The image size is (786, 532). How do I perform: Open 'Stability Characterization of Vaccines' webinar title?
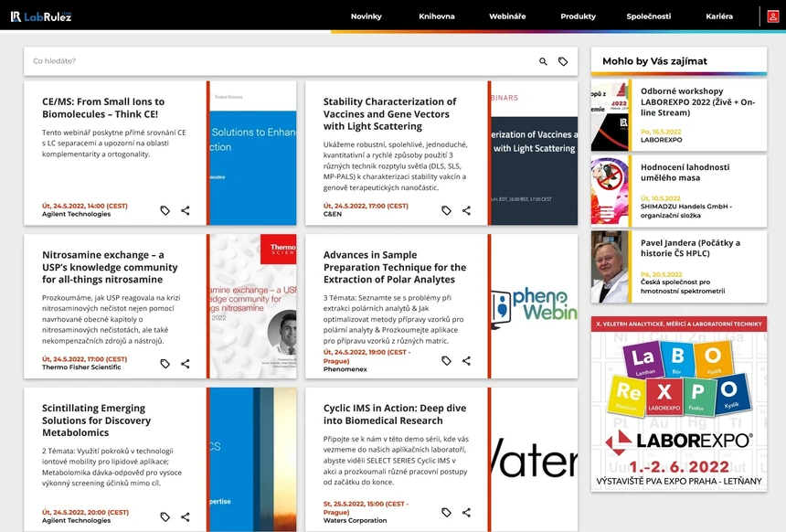click(x=389, y=114)
